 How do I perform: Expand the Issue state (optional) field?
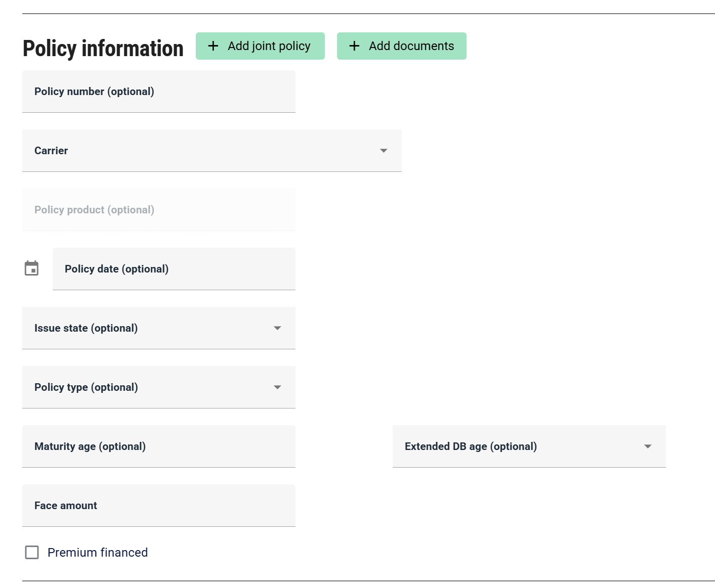point(159,328)
